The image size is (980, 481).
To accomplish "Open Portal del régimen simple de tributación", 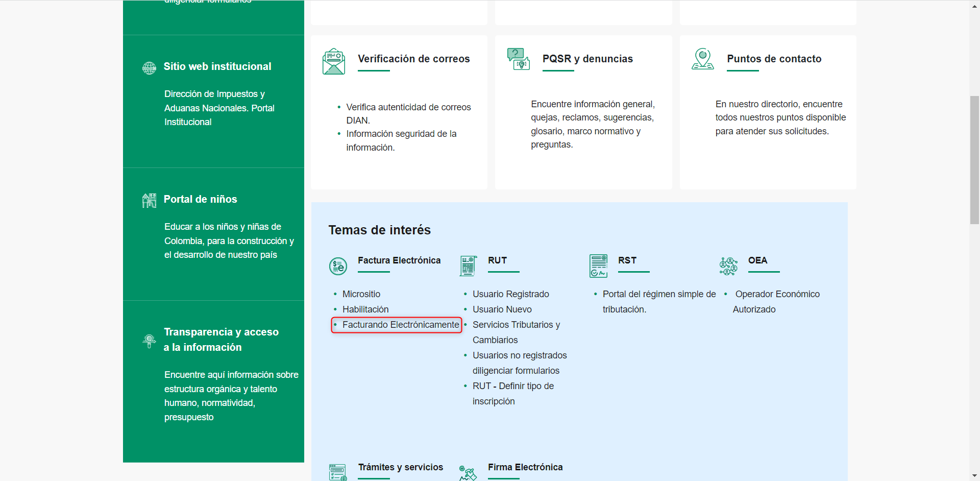I will click(658, 295).
